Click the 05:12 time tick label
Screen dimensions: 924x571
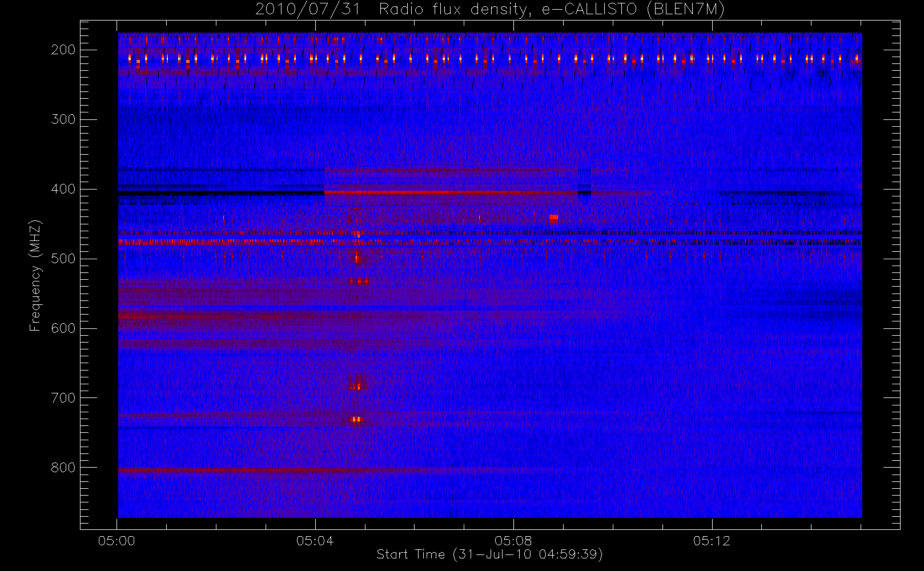712,541
